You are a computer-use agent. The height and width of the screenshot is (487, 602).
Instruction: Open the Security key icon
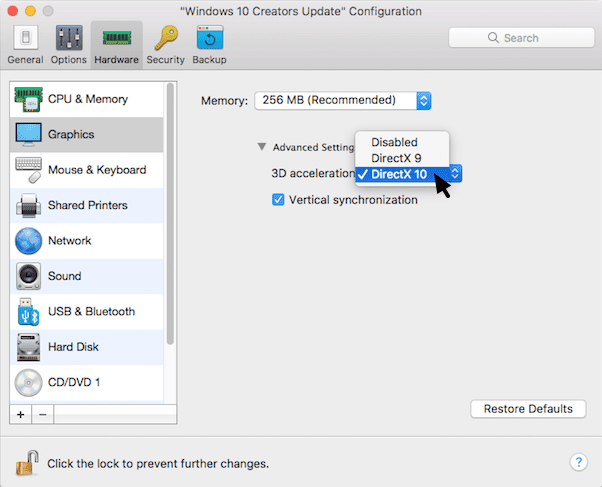[166, 38]
